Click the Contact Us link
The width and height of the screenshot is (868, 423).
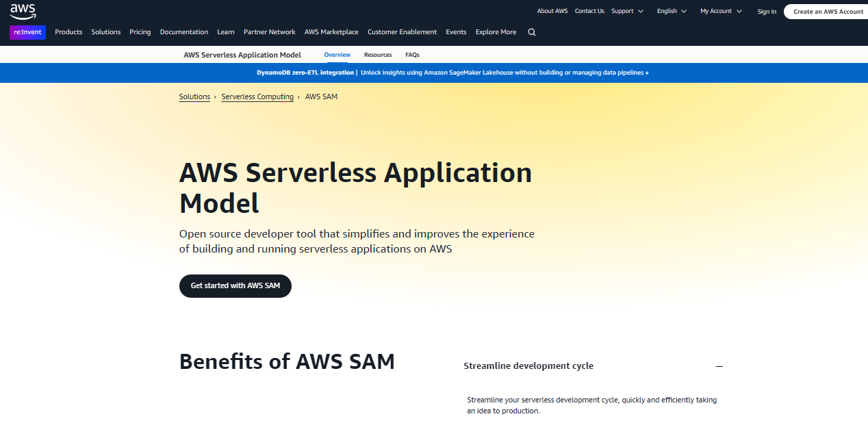pyautogui.click(x=589, y=11)
